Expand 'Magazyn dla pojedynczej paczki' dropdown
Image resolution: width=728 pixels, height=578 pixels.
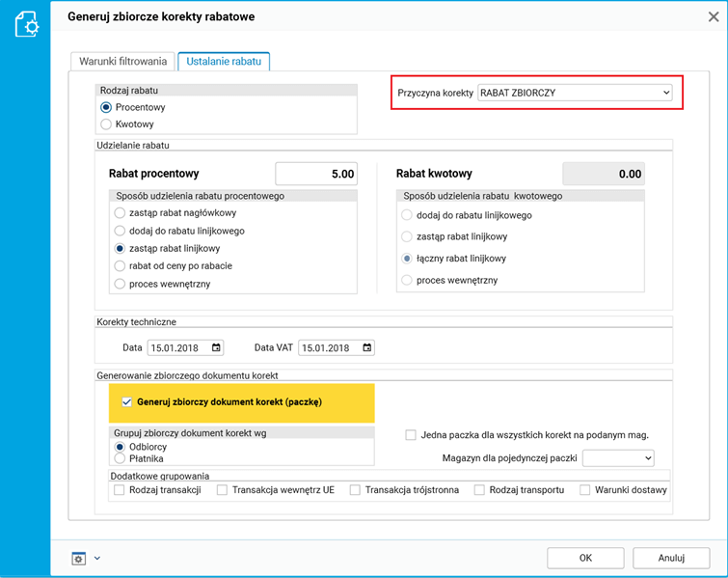(x=618, y=457)
